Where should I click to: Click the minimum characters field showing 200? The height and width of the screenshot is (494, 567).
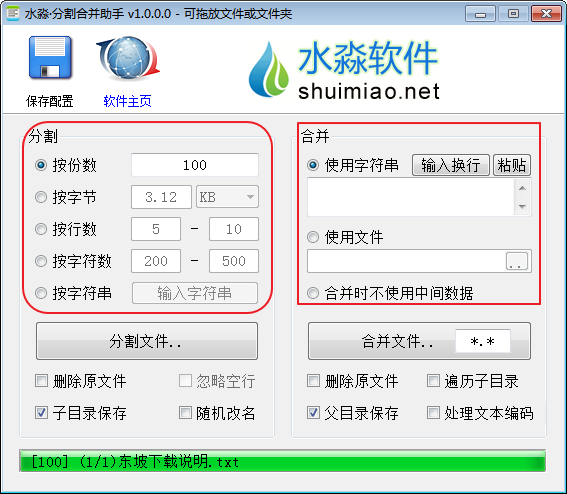tap(156, 261)
